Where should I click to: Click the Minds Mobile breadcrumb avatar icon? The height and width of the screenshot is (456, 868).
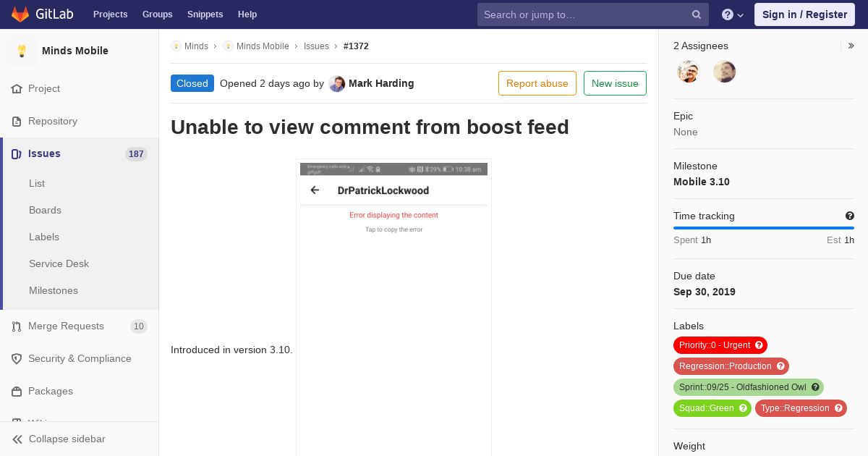(x=228, y=46)
